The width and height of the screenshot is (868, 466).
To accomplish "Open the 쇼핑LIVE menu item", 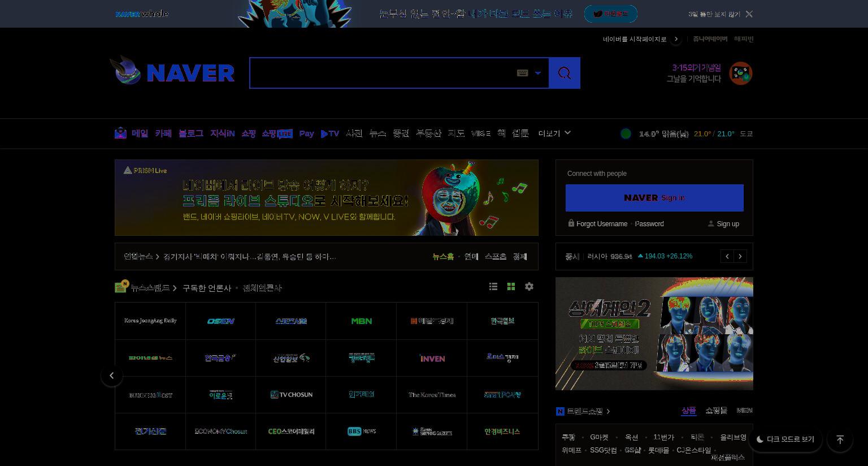I will click(277, 133).
